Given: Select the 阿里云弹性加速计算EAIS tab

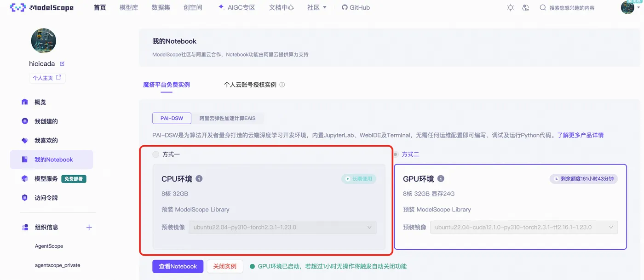Looking at the screenshot, I should pos(227,118).
